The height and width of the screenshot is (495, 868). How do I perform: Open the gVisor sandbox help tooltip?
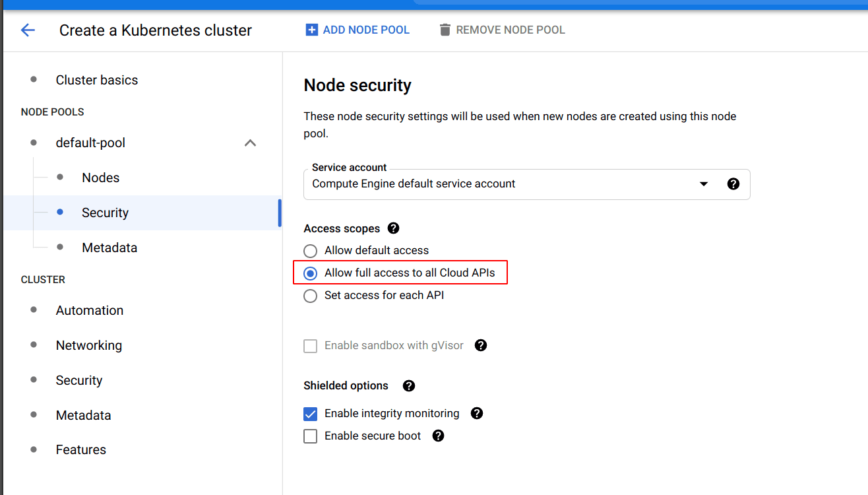click(x=481, y=345)
